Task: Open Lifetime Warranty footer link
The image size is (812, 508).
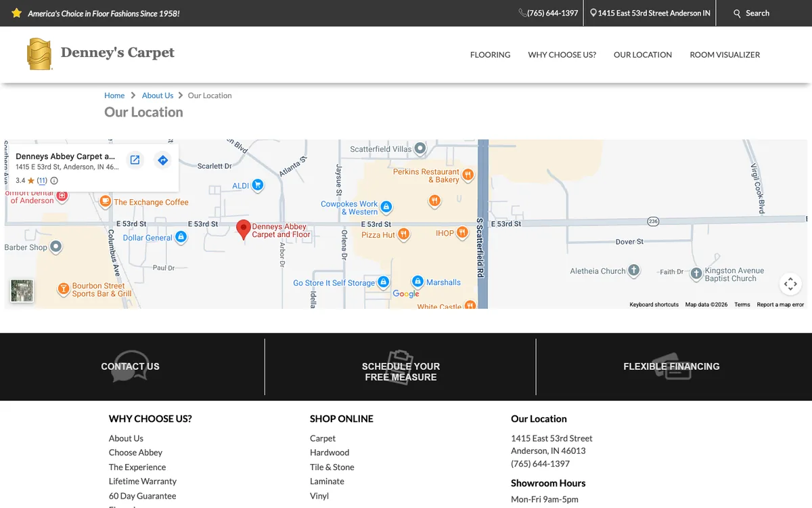Action: (x=143, y=482)
